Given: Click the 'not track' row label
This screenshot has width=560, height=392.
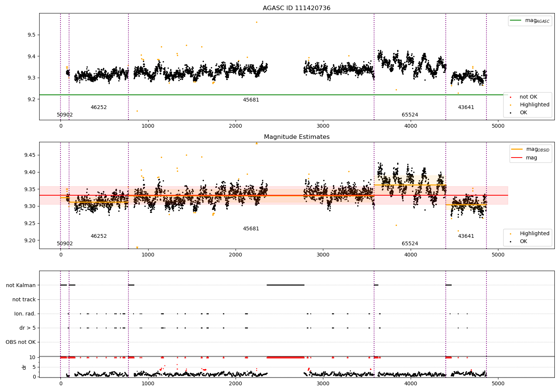Looking at the screenshot, I should point(24,300).
